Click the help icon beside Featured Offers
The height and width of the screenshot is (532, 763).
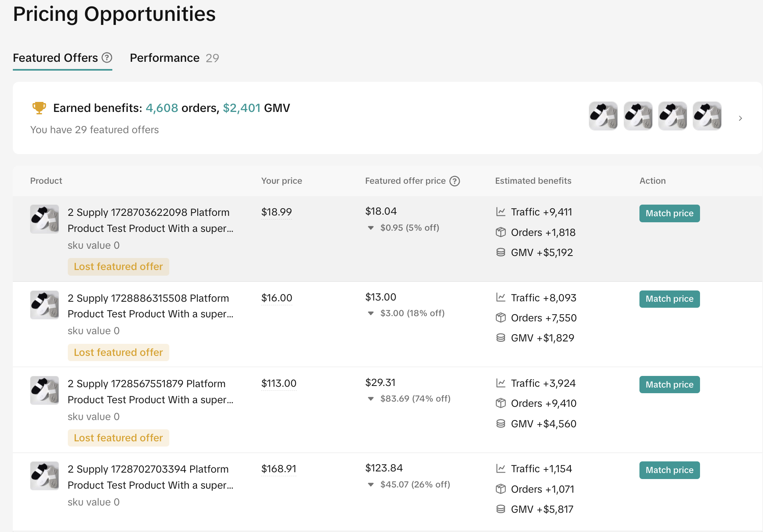107,58
